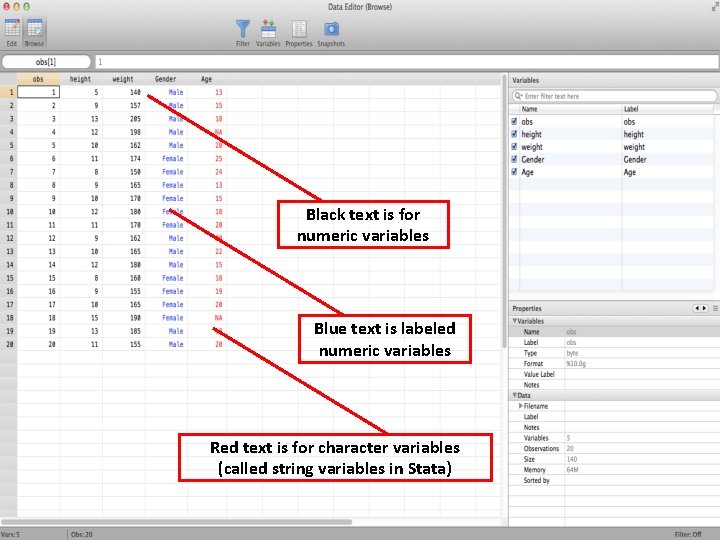The image size is (720, 540).
Task: Select the Age column header
Action: point(207,79)
